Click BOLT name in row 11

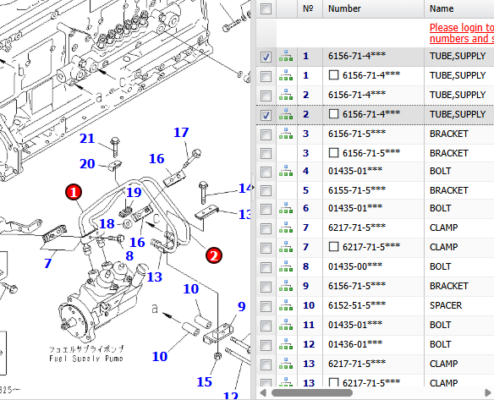[x=440, y=325]
